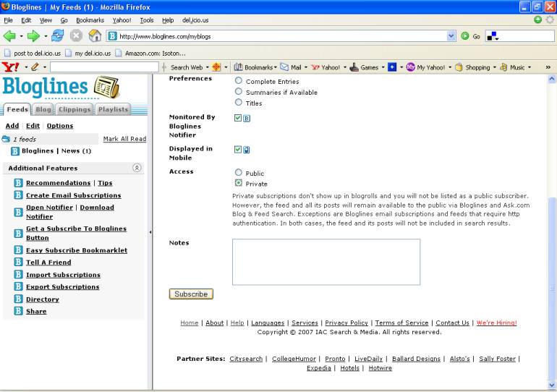Uncheck Displayed in Mobile checkbox
This screenshot has width=557, height=392.
238,150
